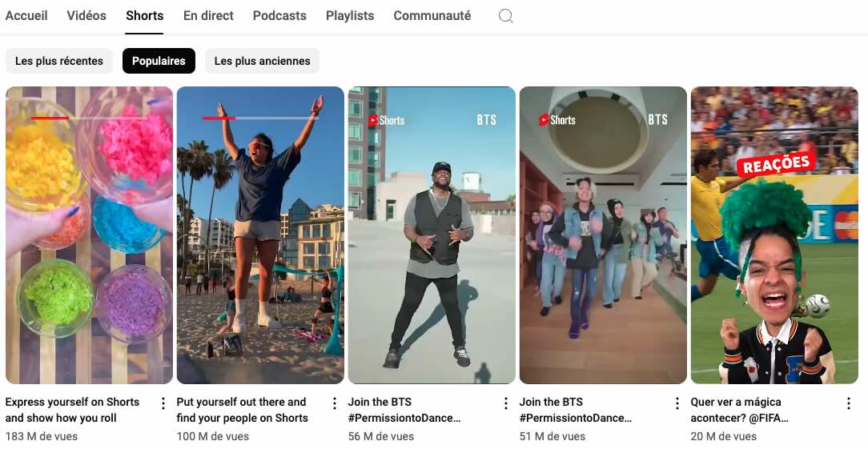Open the Communauté tab

pyautogui.click(x=432, y=15)
